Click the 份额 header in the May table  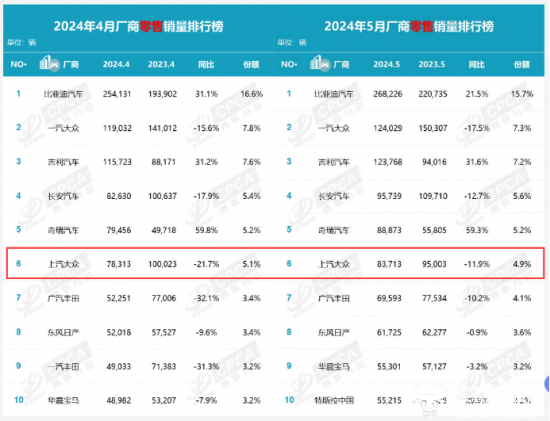point(522,65)
